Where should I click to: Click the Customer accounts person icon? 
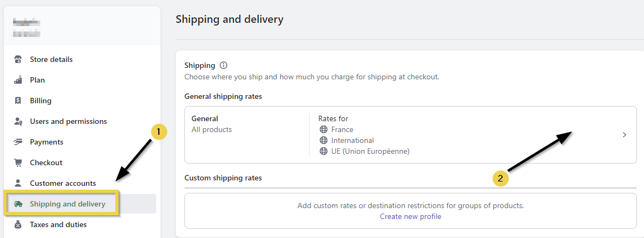(x=18, y=183)
